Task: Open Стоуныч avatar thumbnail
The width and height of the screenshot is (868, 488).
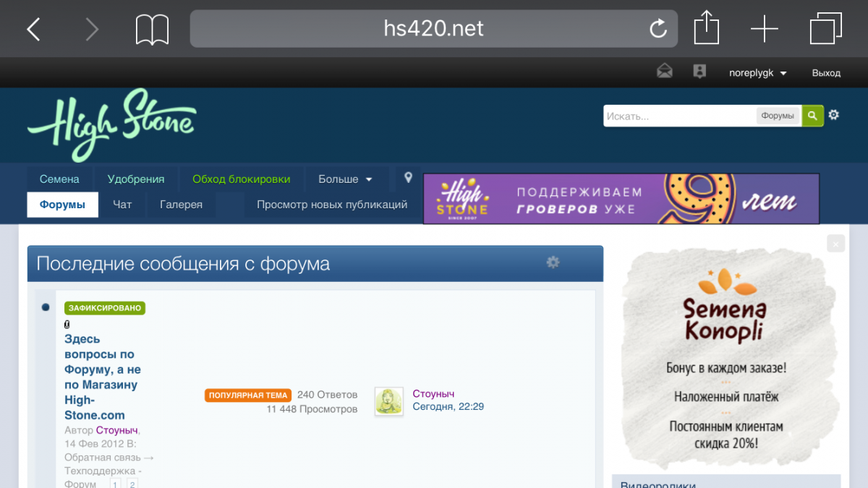Action: click(x=389, y=401)
